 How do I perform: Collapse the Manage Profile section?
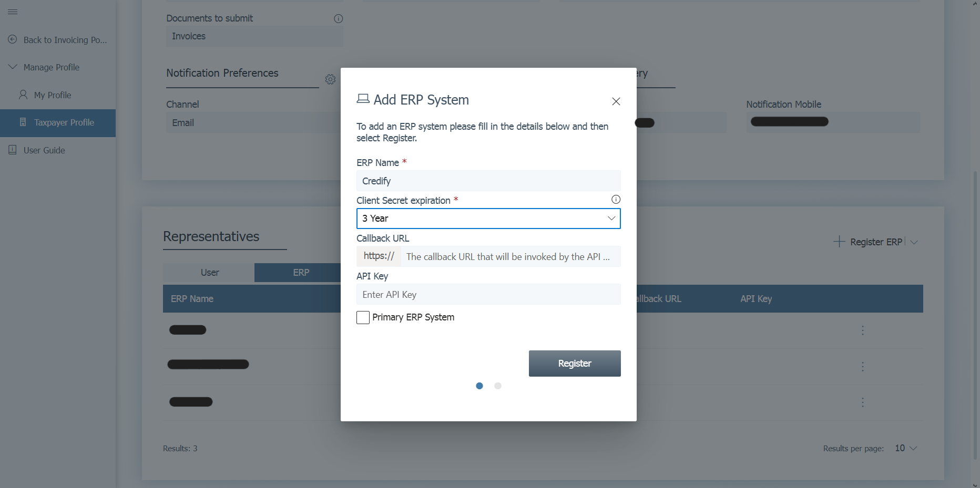[x=13, y=67]
